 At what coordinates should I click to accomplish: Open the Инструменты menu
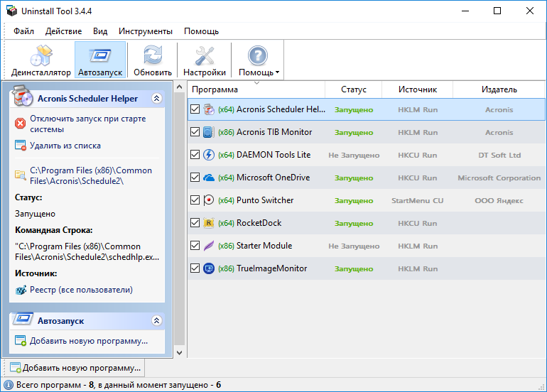146,31
